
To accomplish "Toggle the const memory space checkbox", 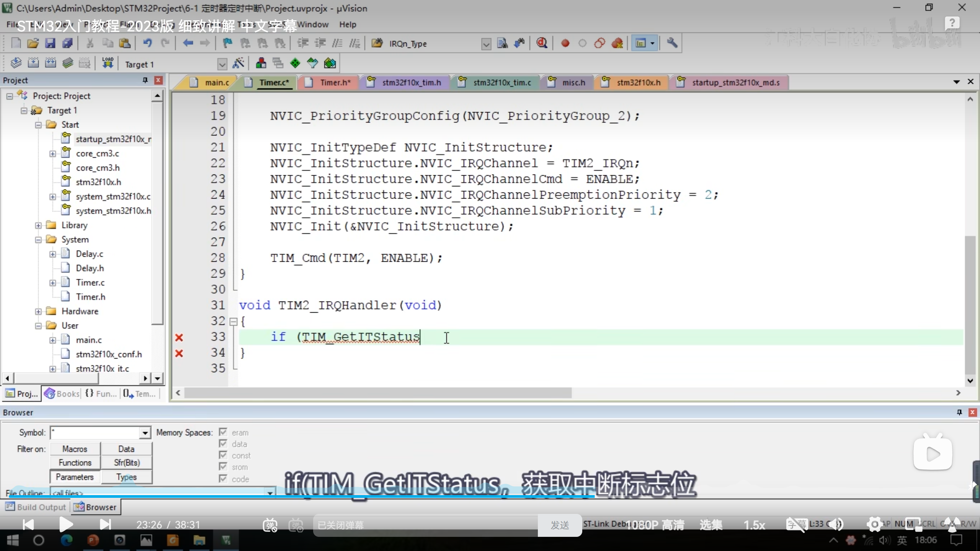I will [223, 455].
